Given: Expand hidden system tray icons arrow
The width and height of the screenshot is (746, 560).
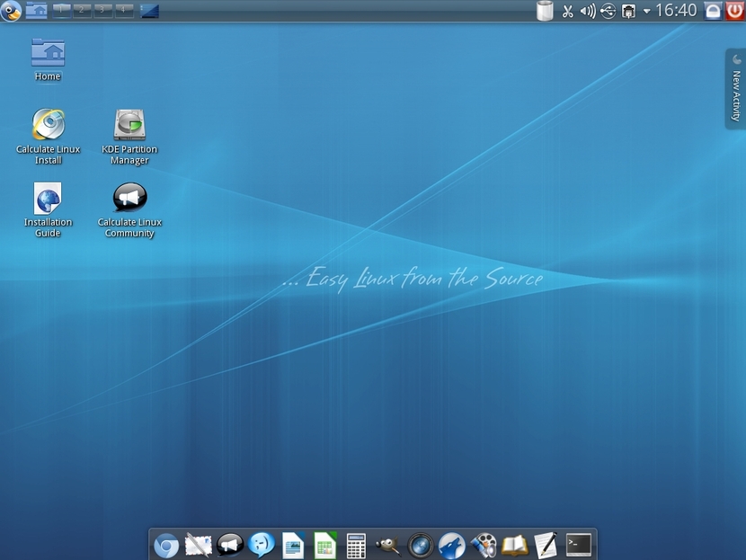Looking at the screenshot, I should pos(646,11).
